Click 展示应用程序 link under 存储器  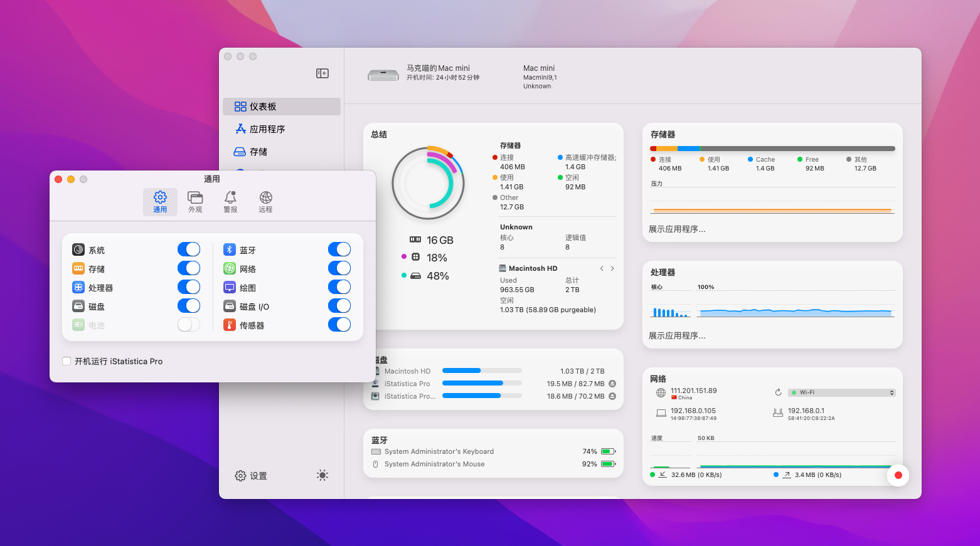pyautogui.click(x=677, y=229)
